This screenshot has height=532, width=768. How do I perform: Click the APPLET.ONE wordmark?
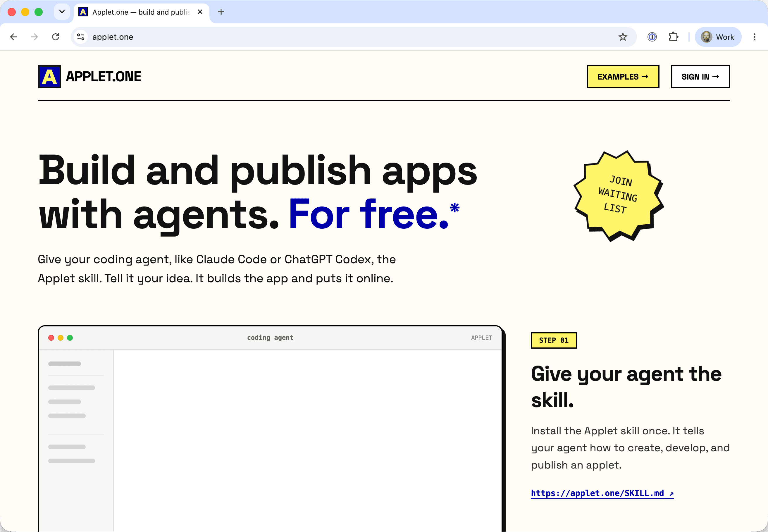coord(103,77)
